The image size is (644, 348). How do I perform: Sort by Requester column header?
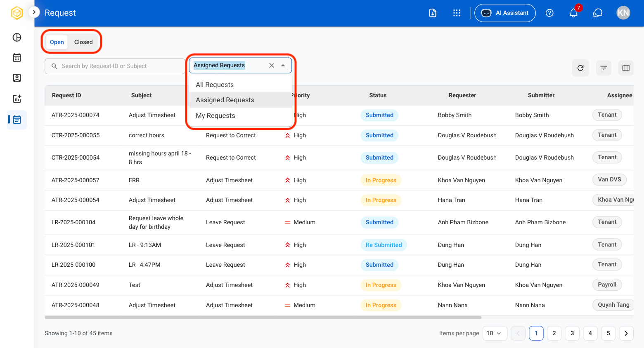coord(462,95)
